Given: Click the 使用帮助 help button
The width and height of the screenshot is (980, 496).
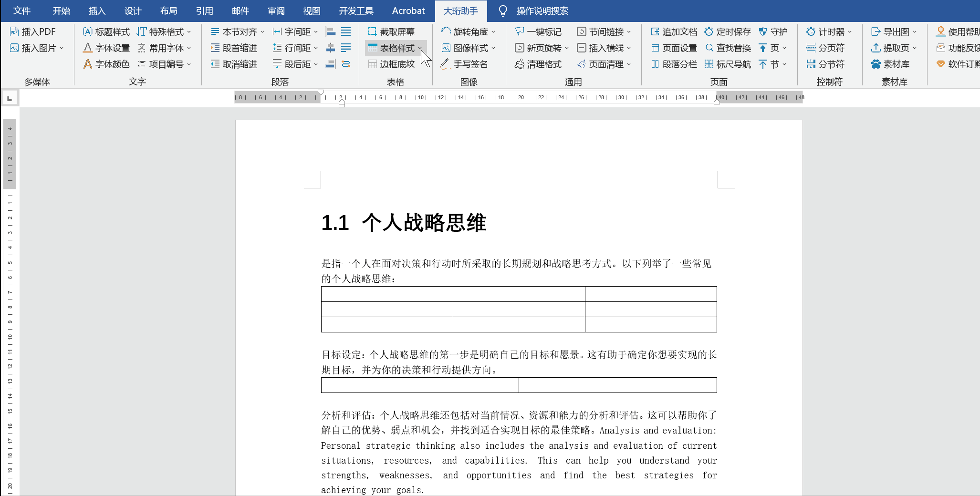Looking at the screenshot, I should (957, 31).
